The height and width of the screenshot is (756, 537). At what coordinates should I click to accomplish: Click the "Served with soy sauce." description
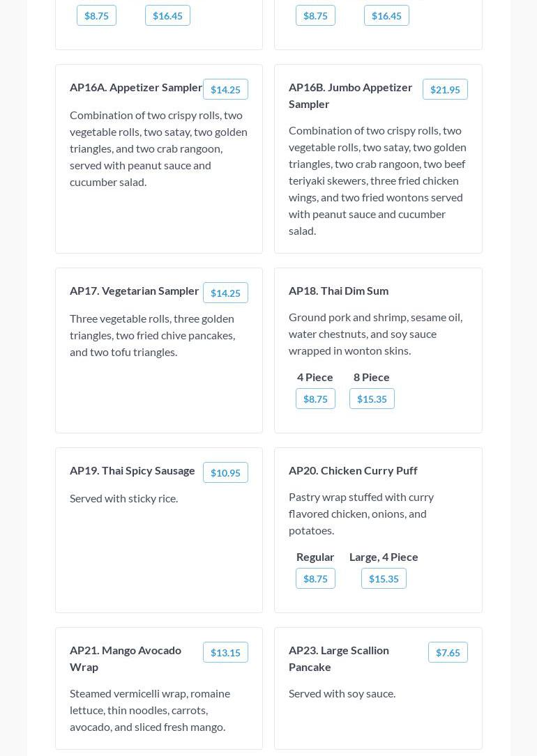click(x=342, y=693)
